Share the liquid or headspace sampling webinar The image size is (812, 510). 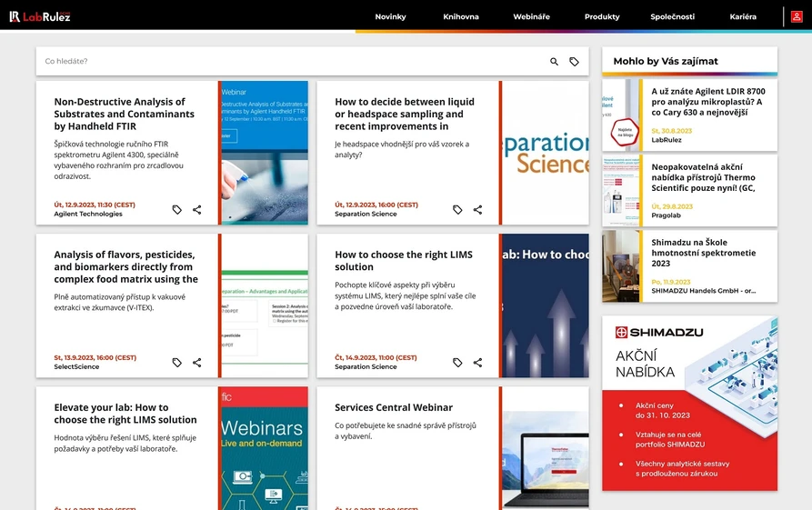point(477,210)
